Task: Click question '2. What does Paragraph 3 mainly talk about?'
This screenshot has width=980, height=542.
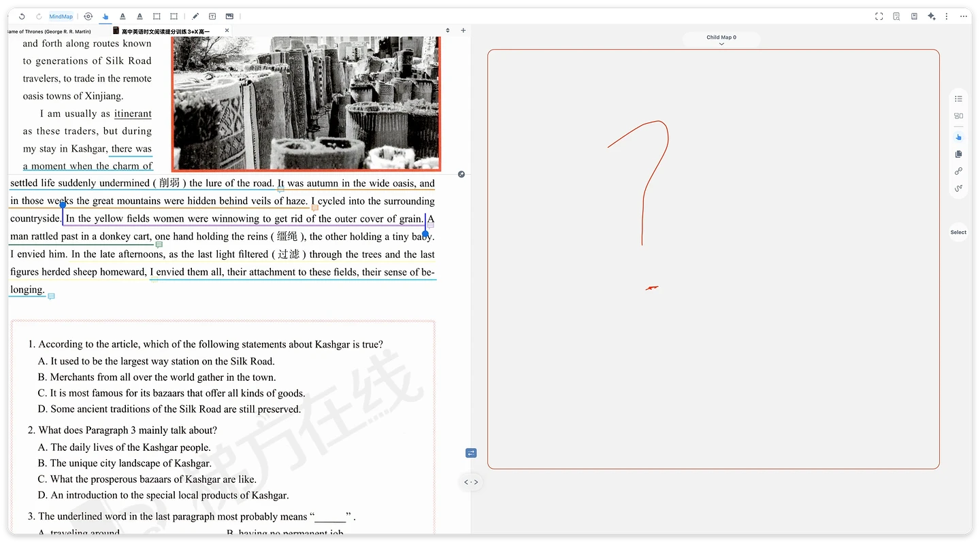Action: coord(122,430)
